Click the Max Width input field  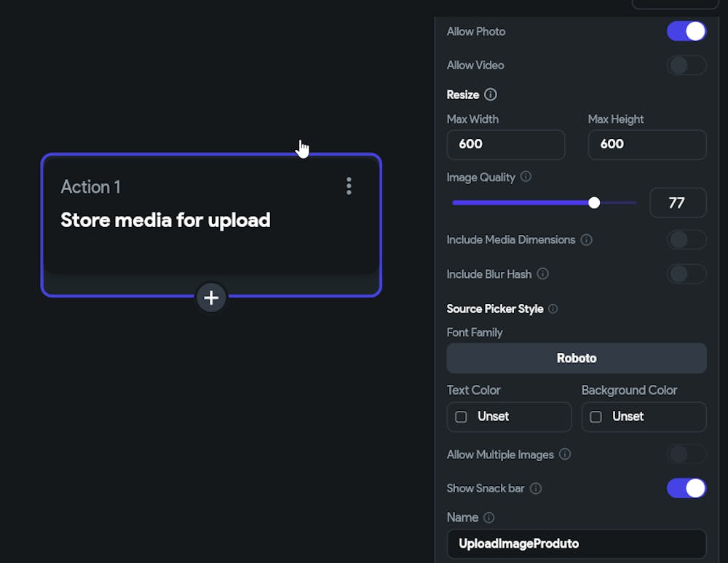tap(505, 144)
